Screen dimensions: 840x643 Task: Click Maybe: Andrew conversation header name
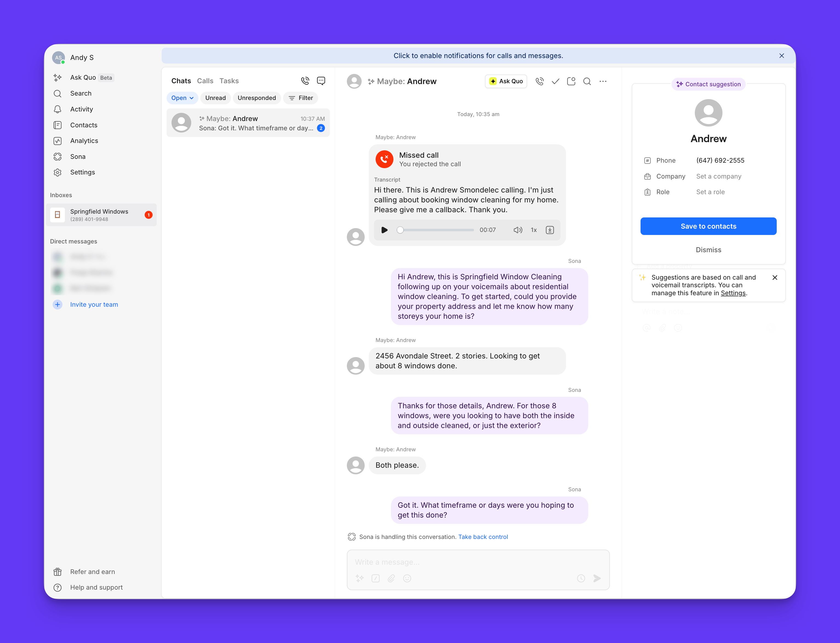[x=402, y=81]
